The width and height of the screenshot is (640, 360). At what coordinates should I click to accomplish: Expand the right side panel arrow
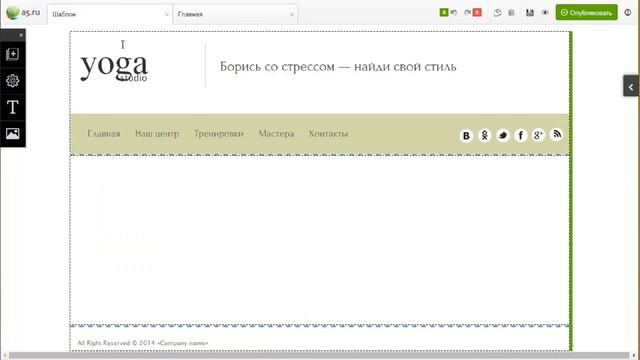[631, 87]
